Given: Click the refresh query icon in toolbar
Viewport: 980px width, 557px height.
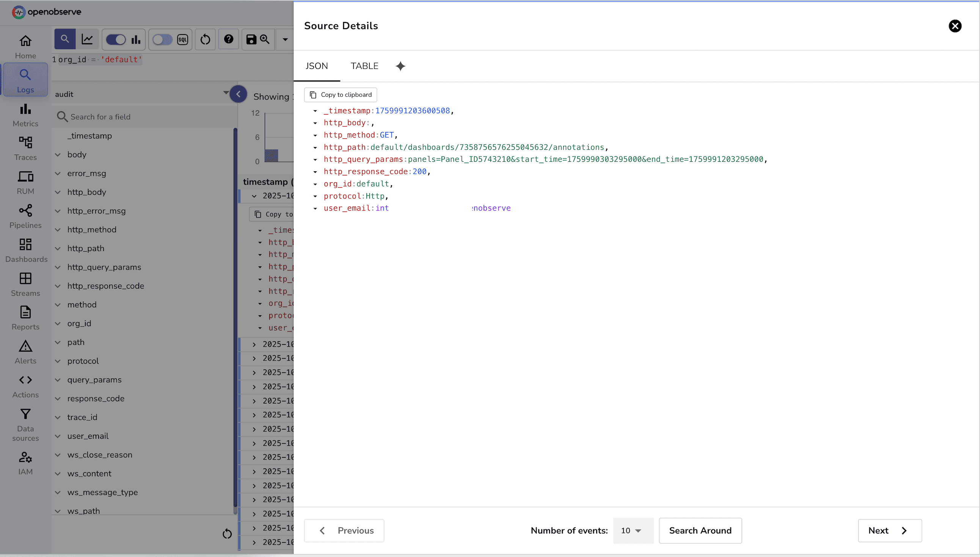Looking at the screenshot, I should pos(205,39).
